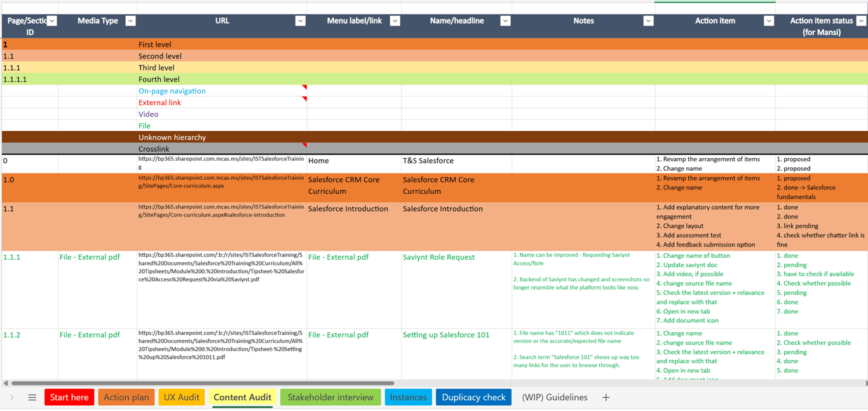Click the horizontal scrollbar thumb
868x411 pixels.
pyautogui.click(x=203, y=383)
